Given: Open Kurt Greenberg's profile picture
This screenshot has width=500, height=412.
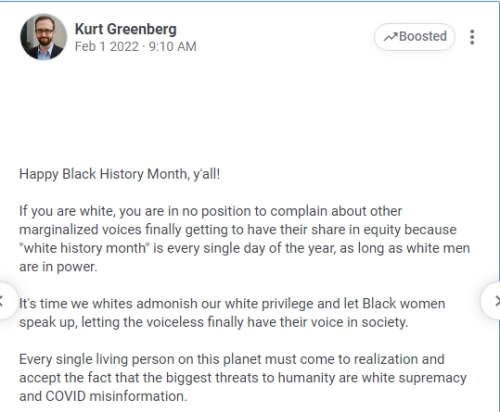Looking at the screenshot, I should pos(43,37).
